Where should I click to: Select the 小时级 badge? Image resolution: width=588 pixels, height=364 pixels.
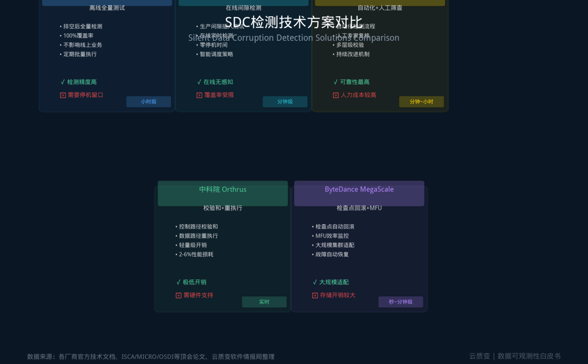(149, 102)
